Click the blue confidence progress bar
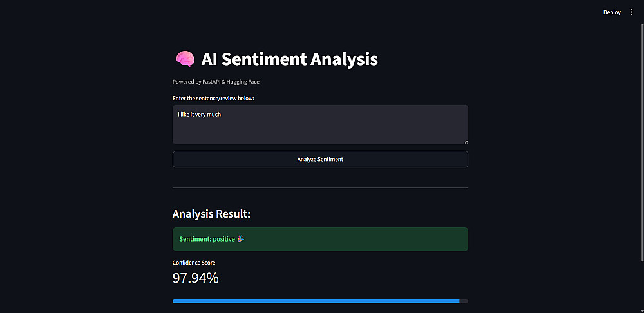This screenshot has height=313, width=644. pos(316,301)
